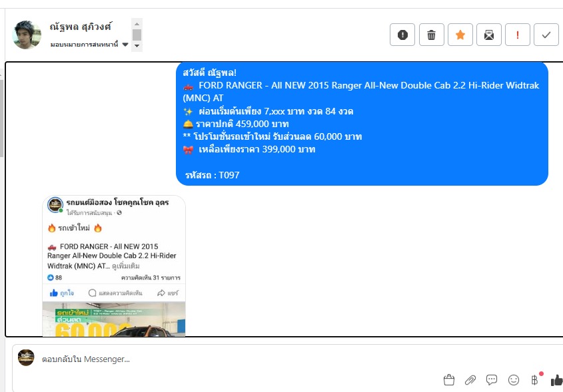Flag conversation with red exclamation icon

(518, 35)
